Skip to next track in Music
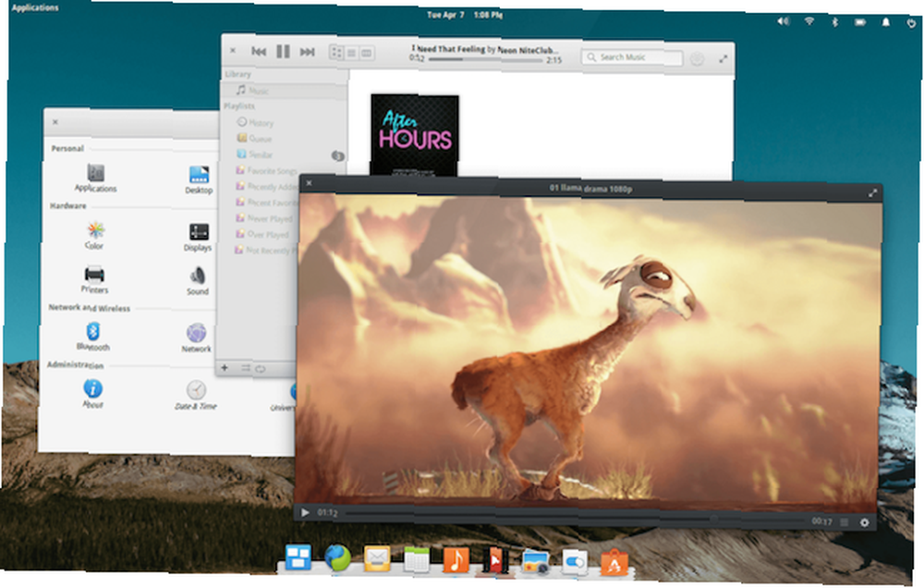 pyautogui.click(x=307, y=52)
